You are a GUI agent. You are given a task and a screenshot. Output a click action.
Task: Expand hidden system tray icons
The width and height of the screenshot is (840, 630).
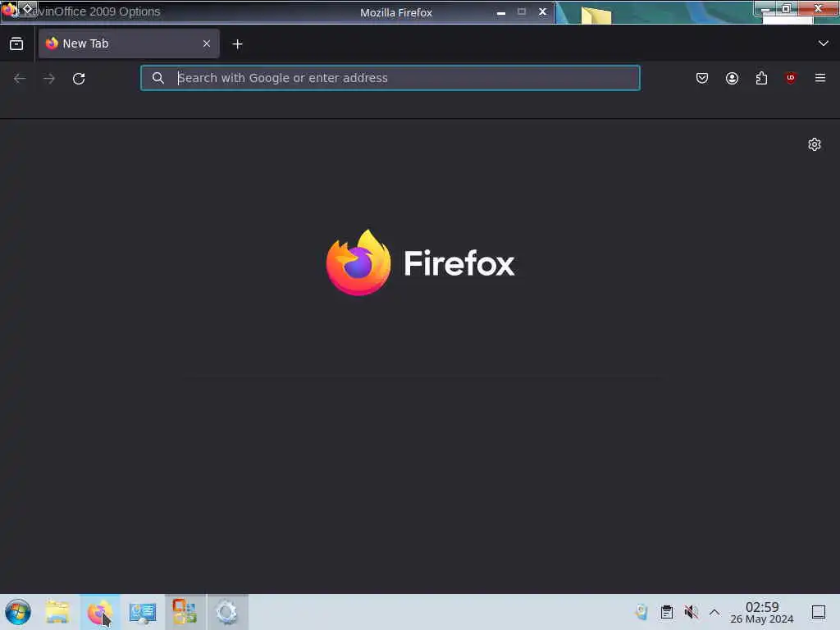coord(714,612)
